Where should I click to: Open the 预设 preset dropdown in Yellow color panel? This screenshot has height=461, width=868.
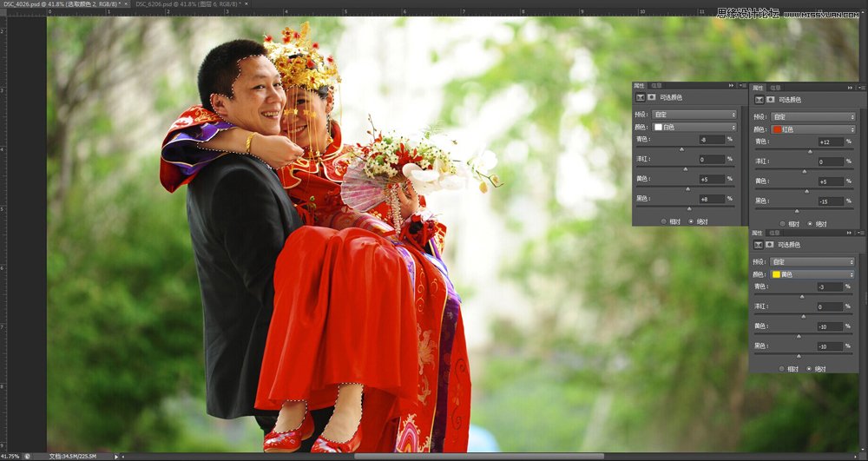point(812,262)
